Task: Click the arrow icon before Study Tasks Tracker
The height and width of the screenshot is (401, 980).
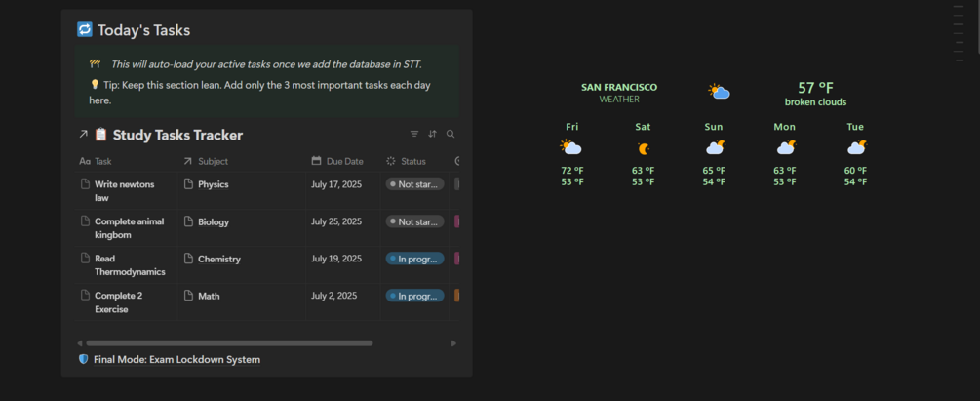Action: [x=83, y=135]
